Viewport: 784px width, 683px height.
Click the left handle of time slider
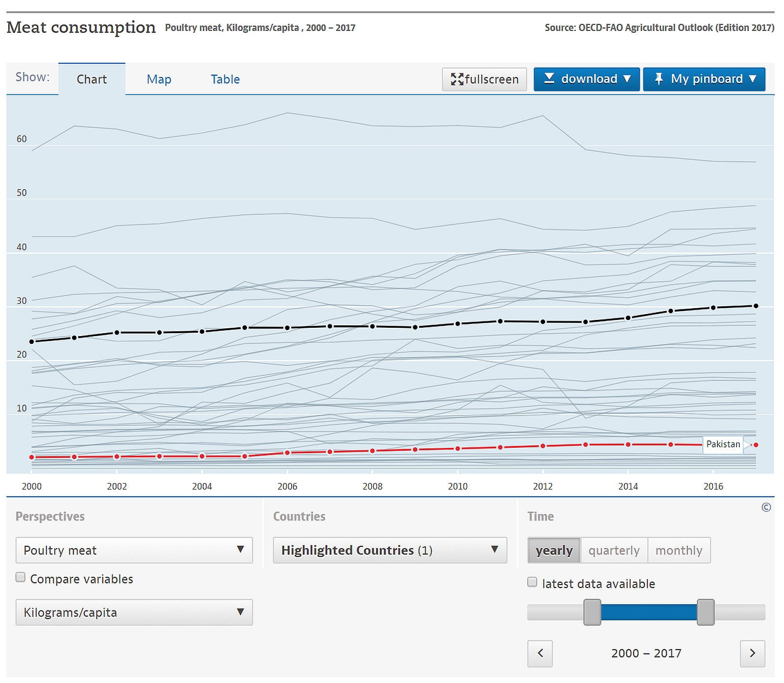tap(592, 612)
